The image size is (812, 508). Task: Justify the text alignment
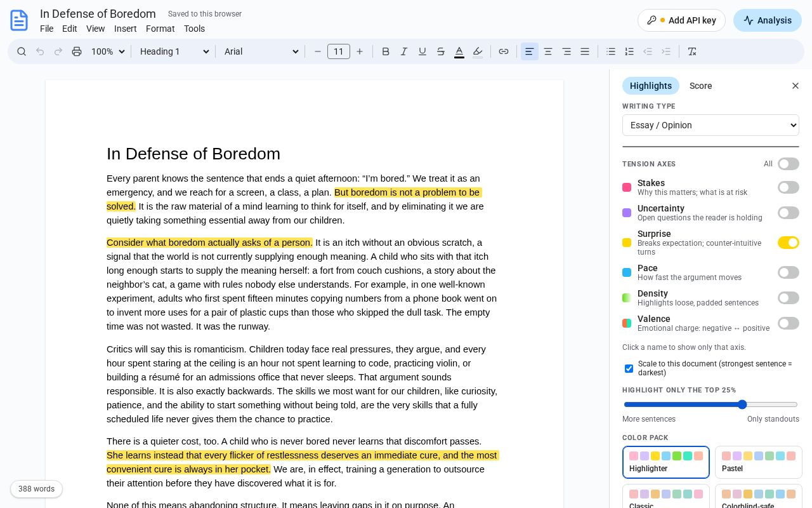click(585, 51)
